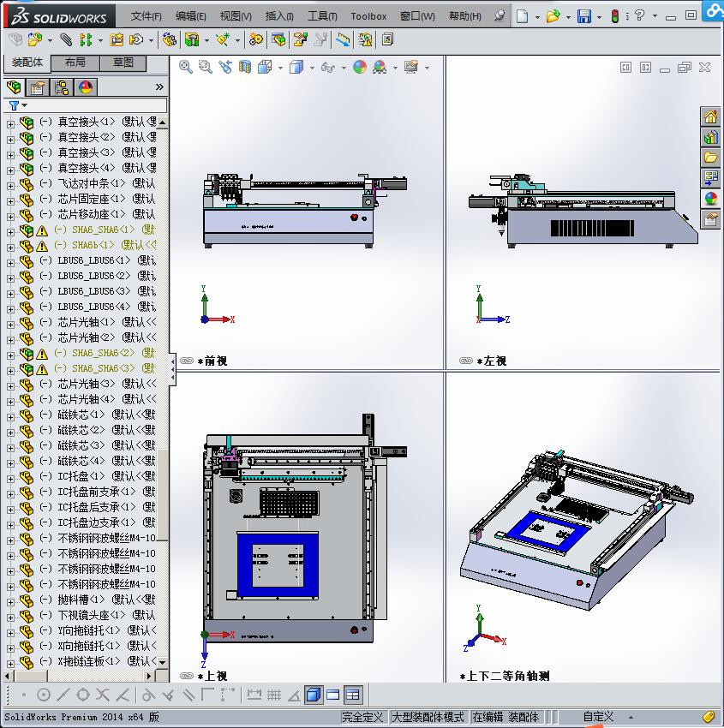Switch to the 布局 tab

pyautogui.click(x=75, y=63)
